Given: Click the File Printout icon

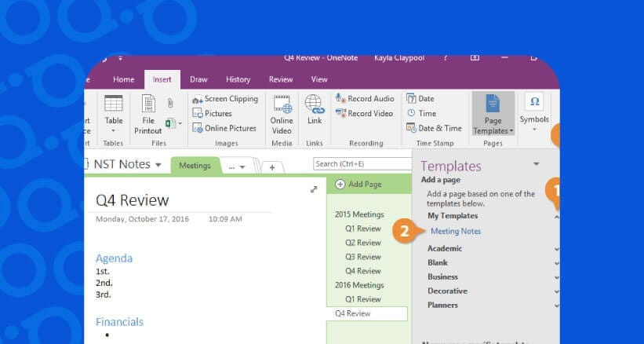Looking at the screenshot, I should [x=148, y=104].
